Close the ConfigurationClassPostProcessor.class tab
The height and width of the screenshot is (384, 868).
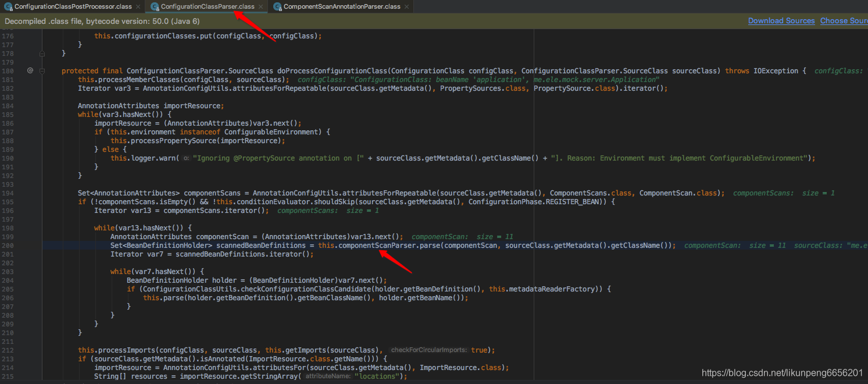(x=138, y=6)
